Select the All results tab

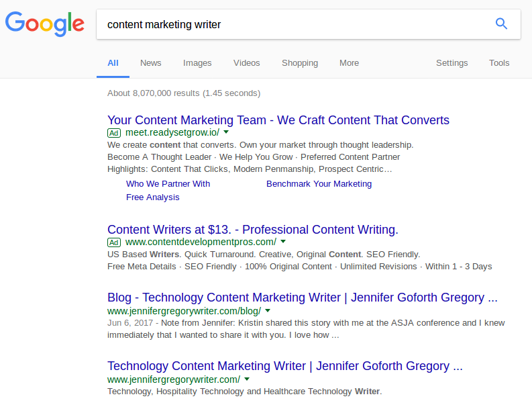[113, 63]
